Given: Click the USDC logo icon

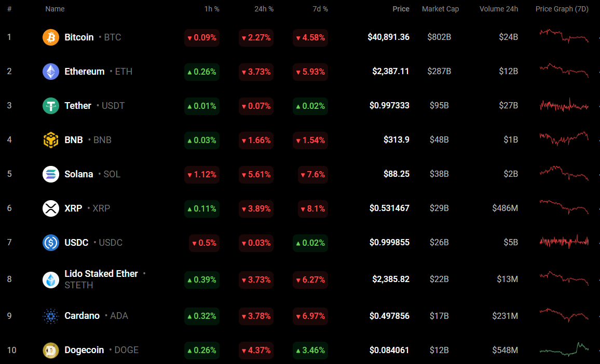Looking at the screenshot, I should click(51, 243).
